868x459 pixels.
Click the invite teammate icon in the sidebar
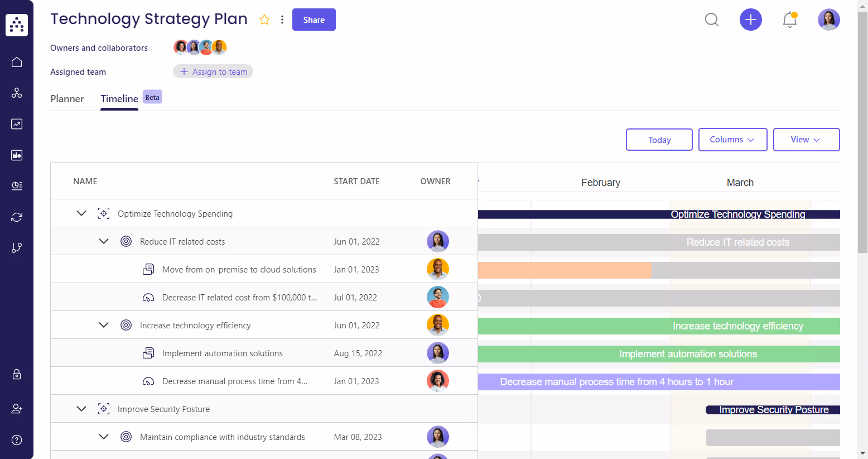click(16, 409)
